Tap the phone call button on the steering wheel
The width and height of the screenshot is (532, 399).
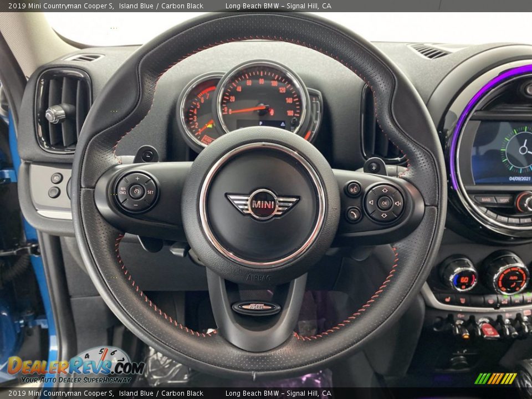click(x=354, y=214)
